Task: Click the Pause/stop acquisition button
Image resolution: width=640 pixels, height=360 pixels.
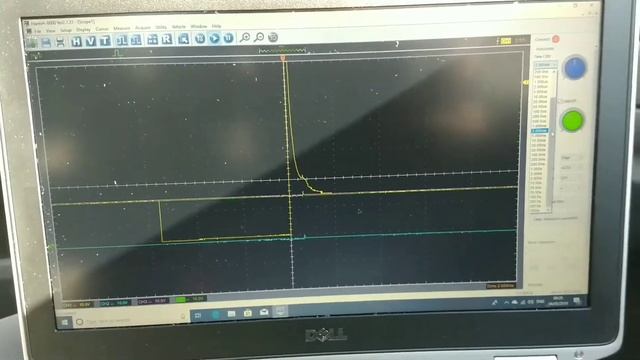Action: (x=228, y=38)
